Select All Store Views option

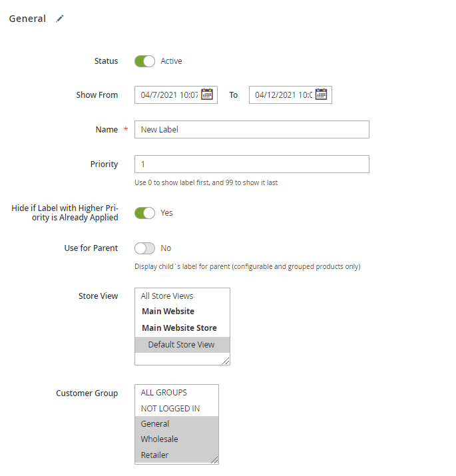click(x=182, y=296)
